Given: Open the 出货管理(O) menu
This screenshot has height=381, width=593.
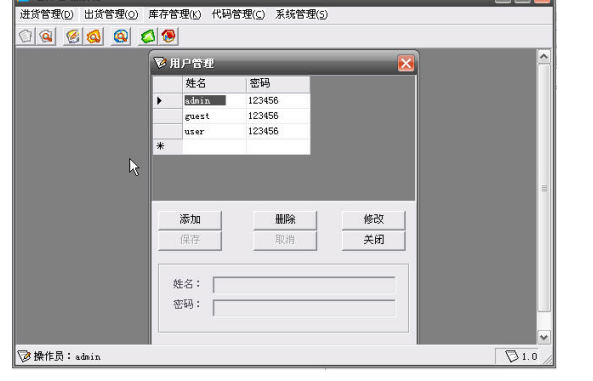Looking at the screenshot, I should point(111,15).
